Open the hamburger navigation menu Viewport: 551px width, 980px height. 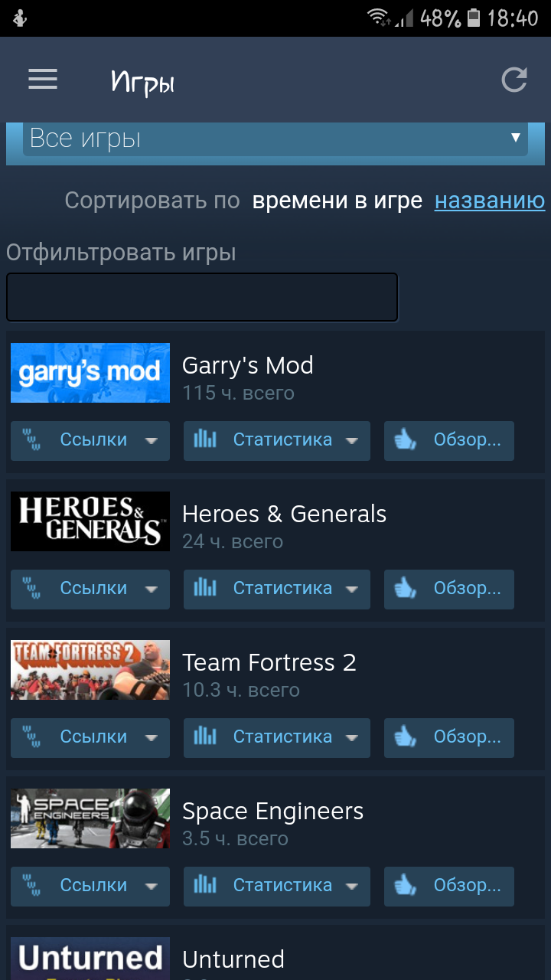[x=43, y=79]
